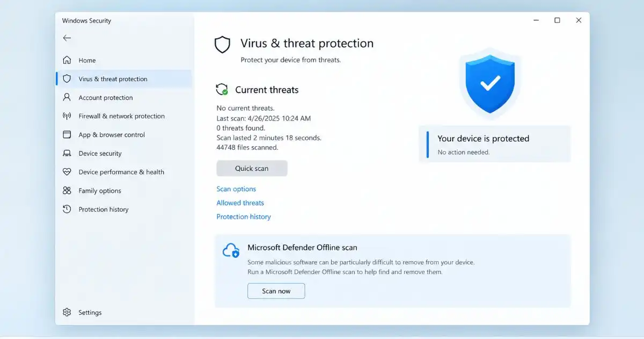This screenshot has width=644, height=339.
Task: Open Firewall & network protection
Action: click(x=123, y=116)
